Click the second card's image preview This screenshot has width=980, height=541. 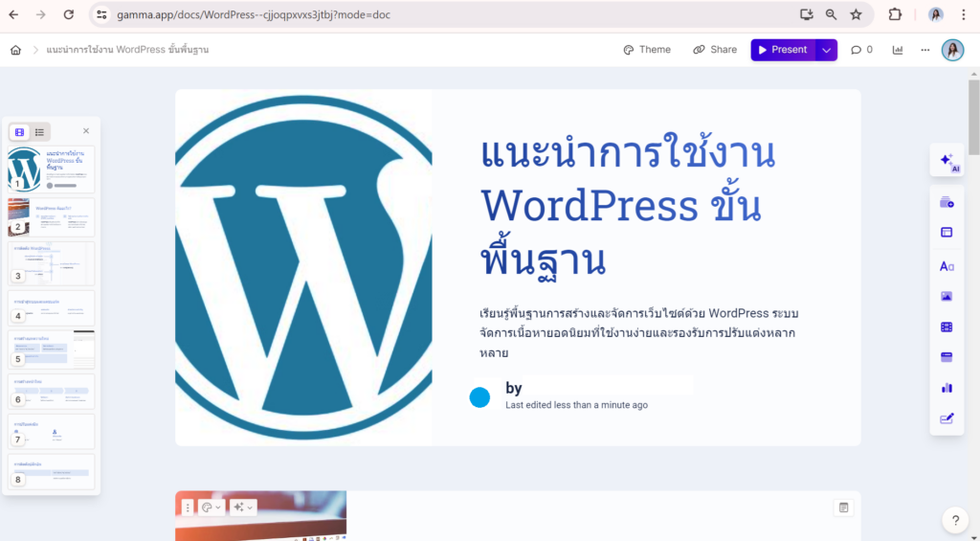tap(261, 516)
